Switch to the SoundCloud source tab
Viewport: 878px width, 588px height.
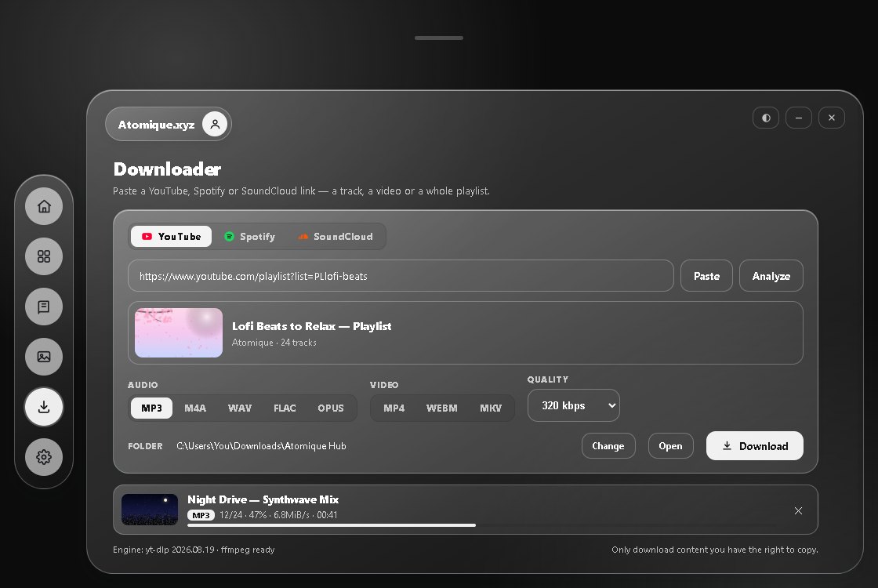336,236
